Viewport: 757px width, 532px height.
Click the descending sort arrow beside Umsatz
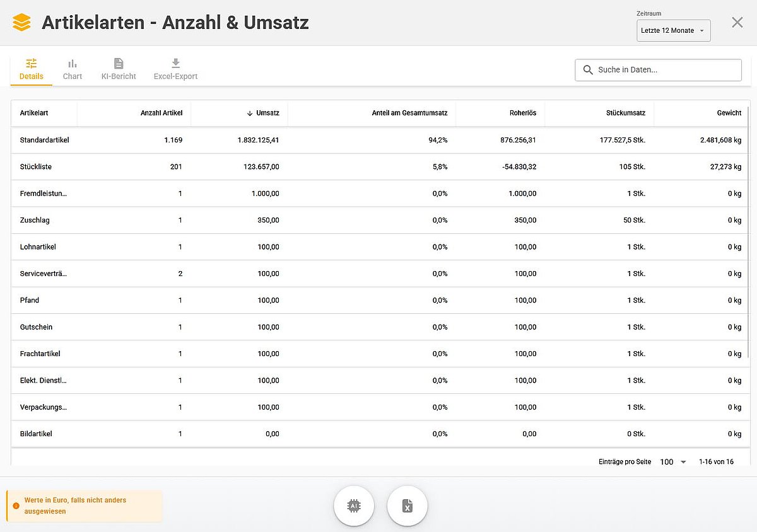click(x=250, y=113)
